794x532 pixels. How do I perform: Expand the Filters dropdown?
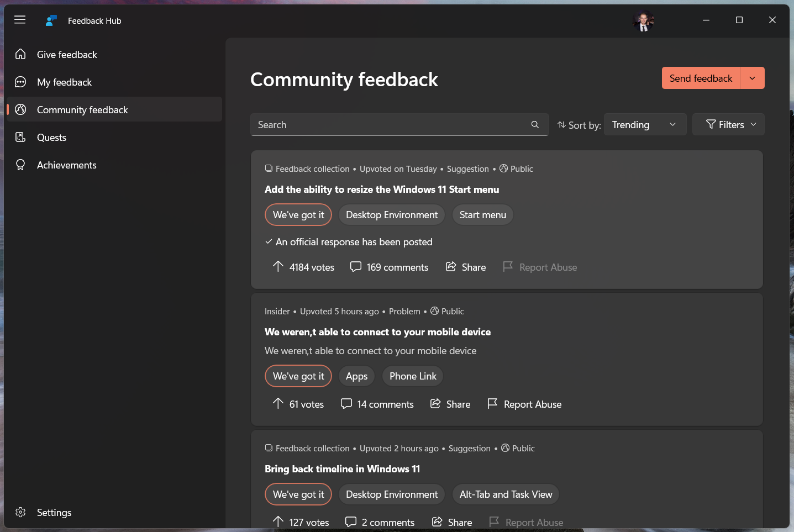[728, 124]
